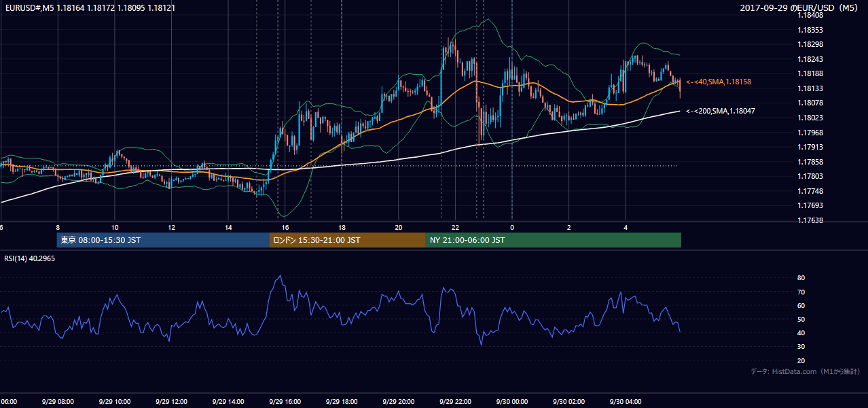Click the 40 SMA label 1.18158

point(719,82)
